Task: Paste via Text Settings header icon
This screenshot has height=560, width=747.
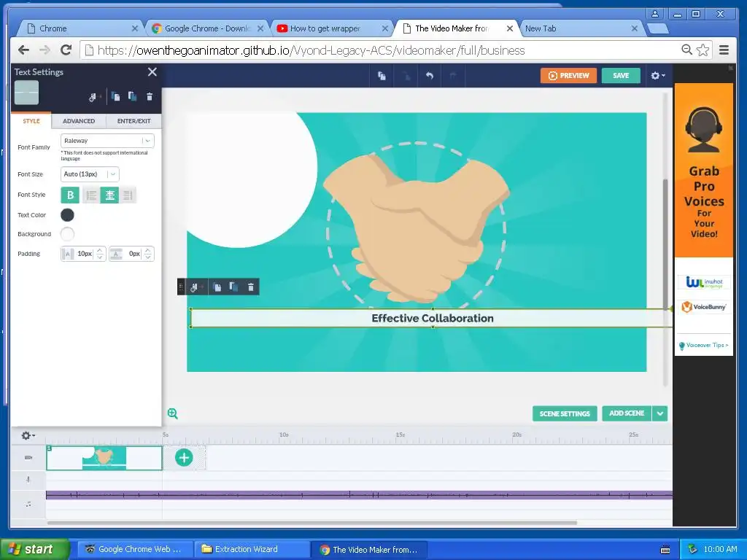Action: click(133, 97)
